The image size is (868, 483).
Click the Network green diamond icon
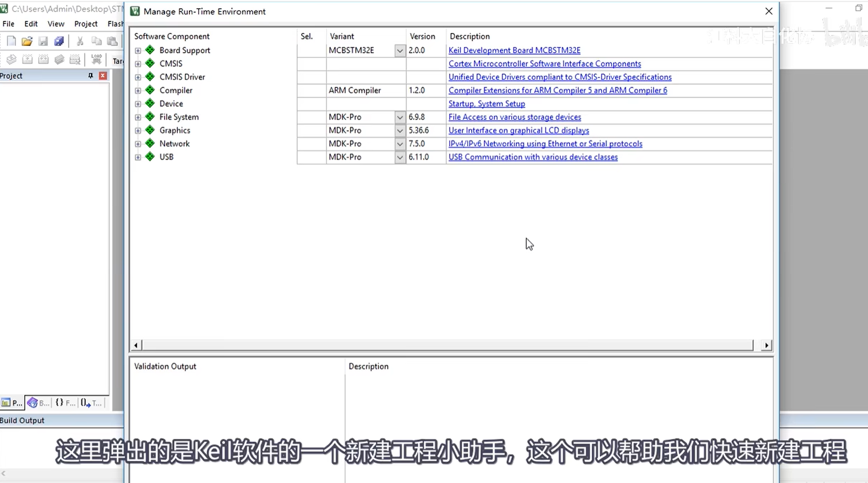coord(150,143)
